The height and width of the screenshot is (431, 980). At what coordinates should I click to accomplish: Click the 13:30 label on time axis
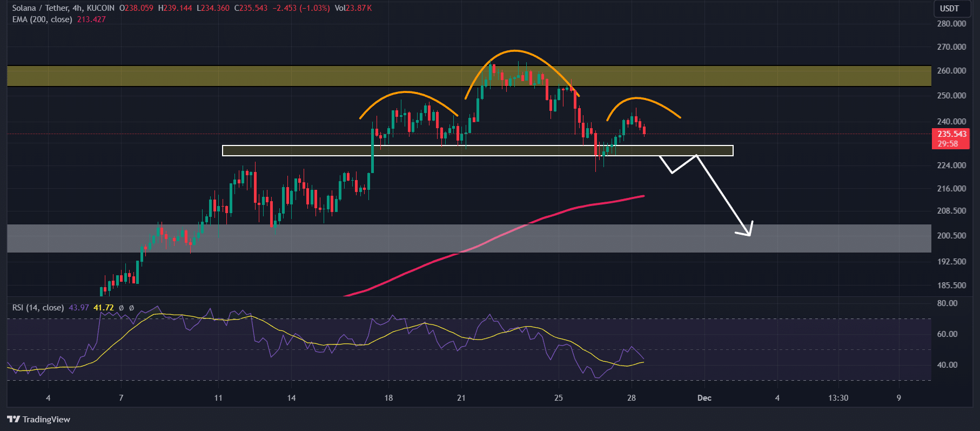point(838,398)
